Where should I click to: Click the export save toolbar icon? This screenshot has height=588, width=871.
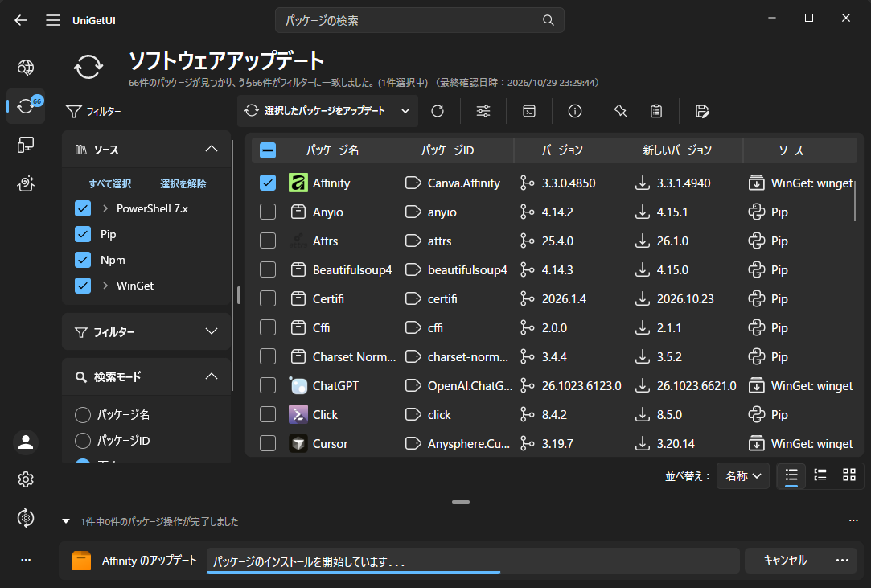tap(702, 111)
